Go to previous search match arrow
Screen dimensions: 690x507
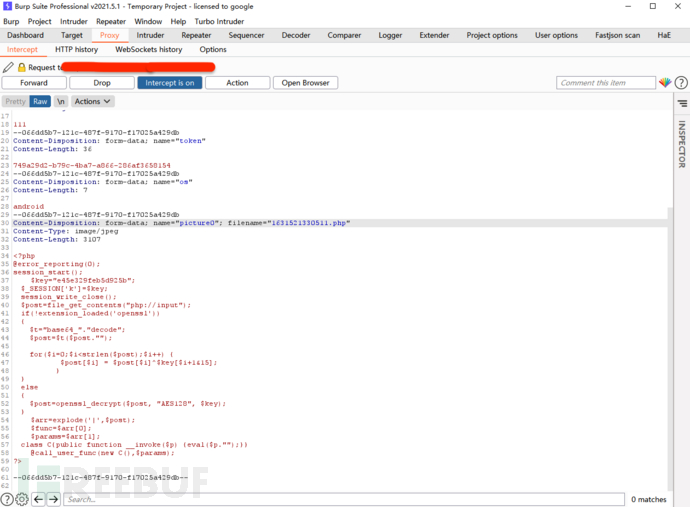(39, 499)
